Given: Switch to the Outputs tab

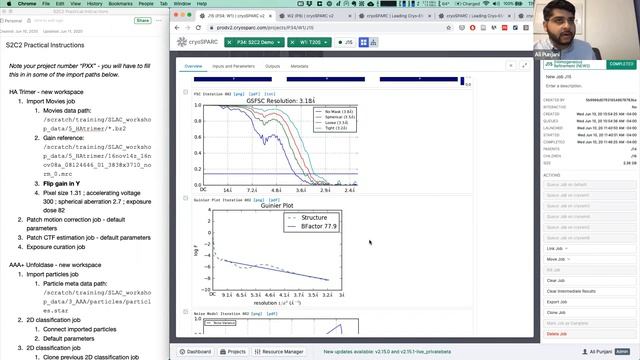Looking at the screenshot, I should coord(272,66).
